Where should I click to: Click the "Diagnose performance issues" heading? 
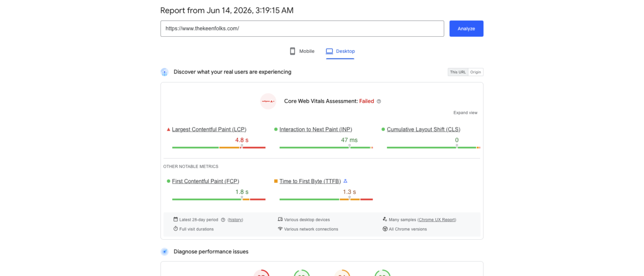pyautogui.click(x=211, y=252)
